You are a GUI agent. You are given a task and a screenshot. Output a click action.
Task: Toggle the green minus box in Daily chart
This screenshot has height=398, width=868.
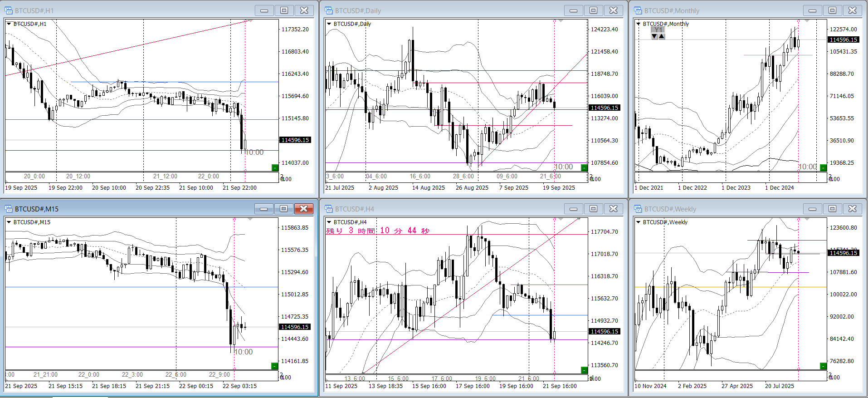click(x=584, y=167)
